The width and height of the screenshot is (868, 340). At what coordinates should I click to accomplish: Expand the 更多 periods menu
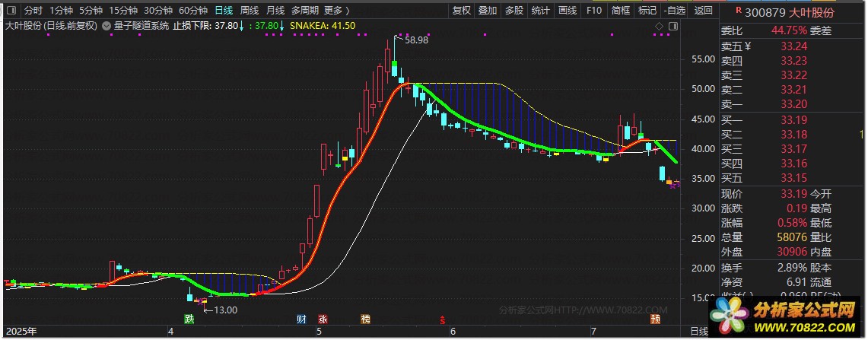[337, 10]
